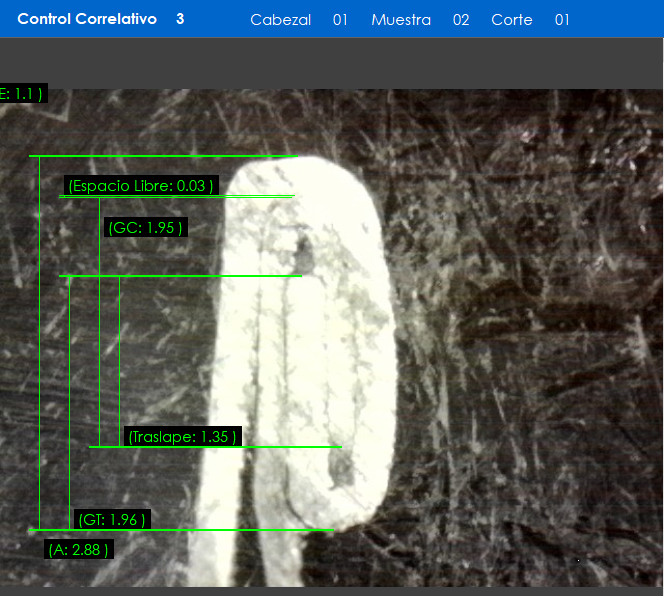This screenshot has width=664, height=596.
Task: Select the Espacio Libre 0.03 annotation
Action: pyautogui.click(x=140, y=186)
